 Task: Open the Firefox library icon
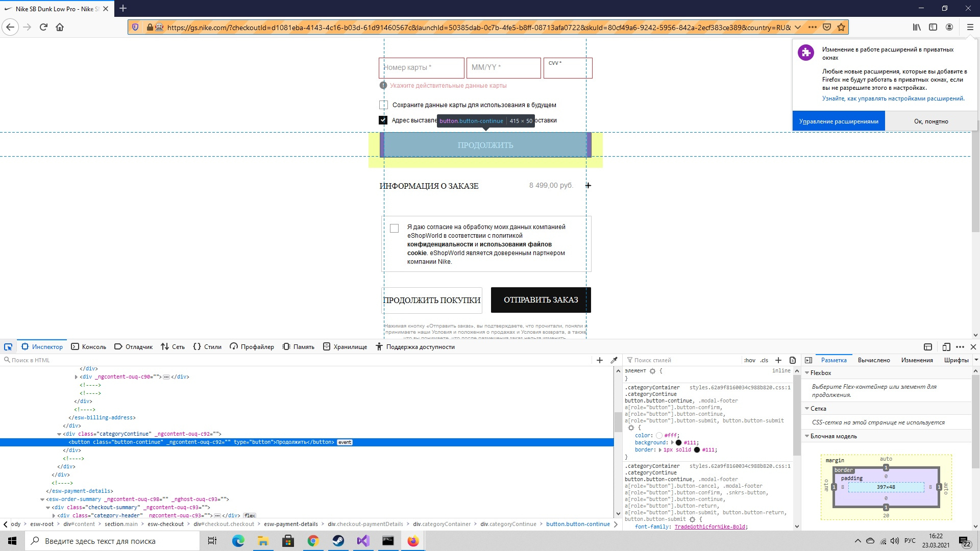(917, 27)
